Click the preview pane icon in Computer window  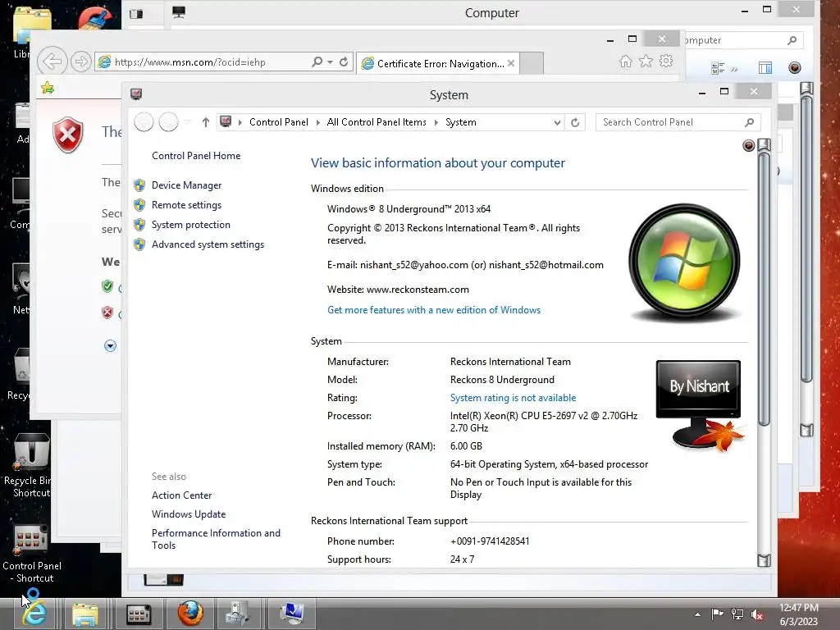click(x=765, y=68)
